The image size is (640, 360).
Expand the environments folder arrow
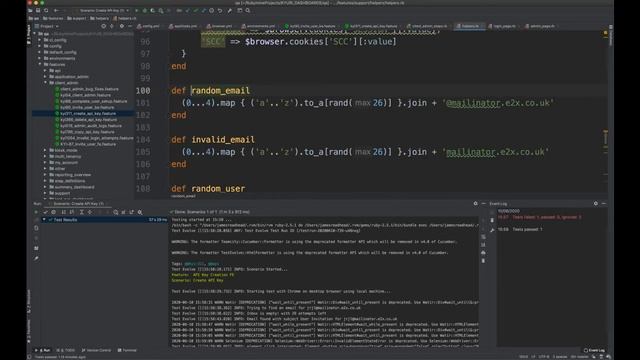(x=40, y=58)
